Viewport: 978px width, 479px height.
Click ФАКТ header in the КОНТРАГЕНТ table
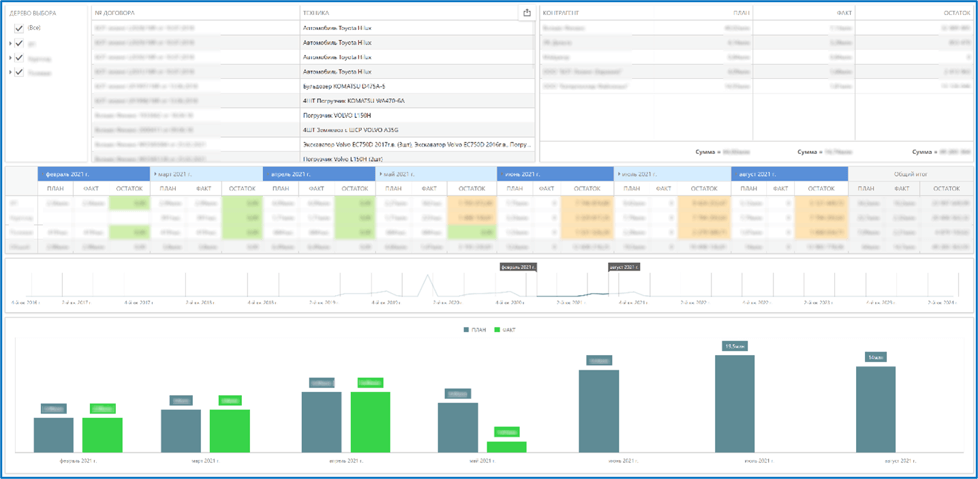pyautogui.click(x=844, y=13)
